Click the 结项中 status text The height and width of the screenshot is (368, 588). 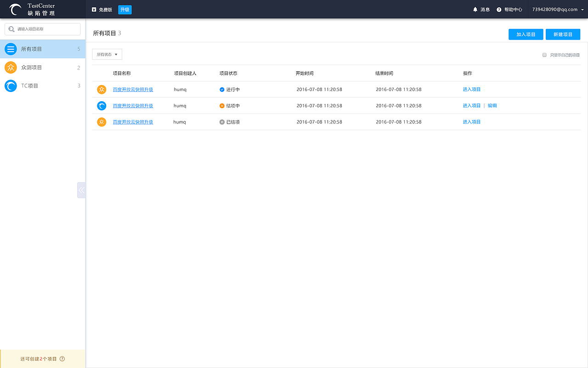233,106
